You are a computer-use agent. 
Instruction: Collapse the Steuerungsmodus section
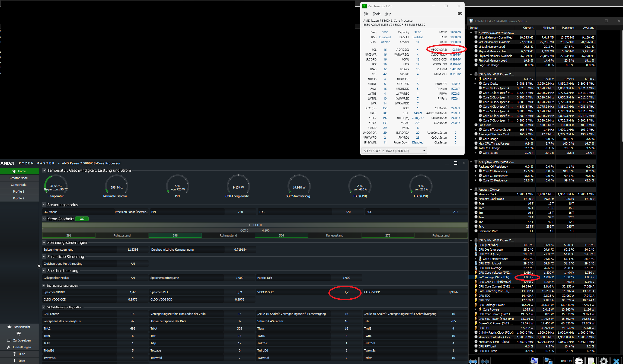44,205
